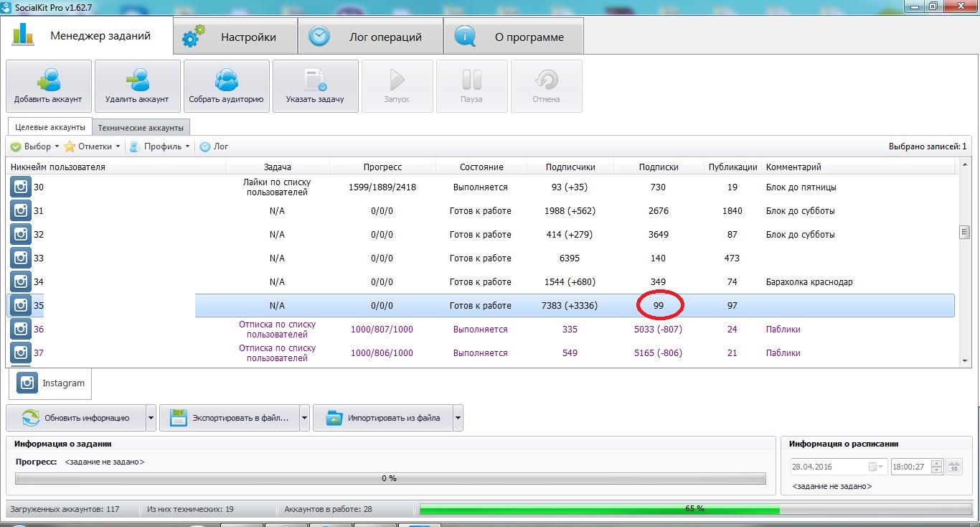
Task: Open the Профиль dropdown menu
Action: tap(159, 146)
